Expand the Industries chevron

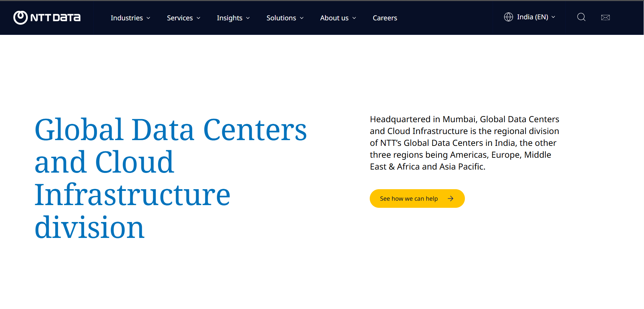coord(148,18)
